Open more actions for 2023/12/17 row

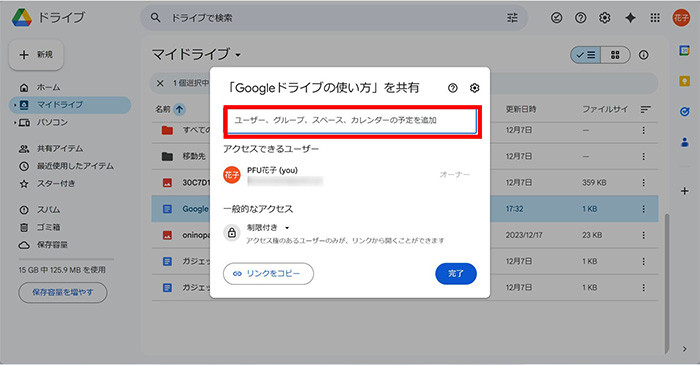pyautogui.click(x=643, y=235)
